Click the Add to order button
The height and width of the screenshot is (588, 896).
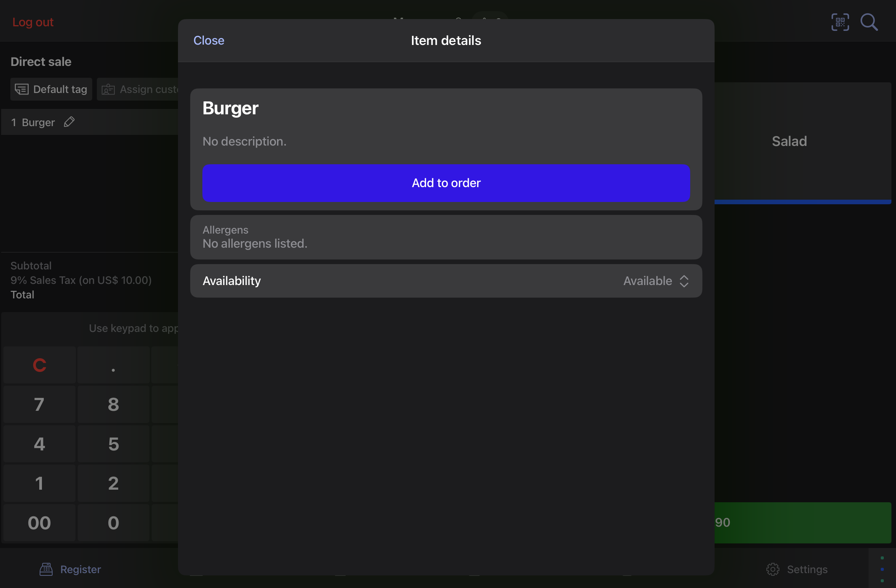click(x=446, y=183)
